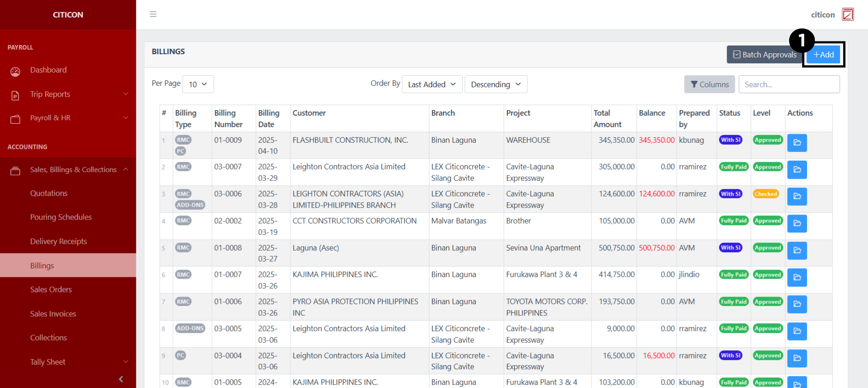Image resolution: width=868 pixels, height=388 pixels.
Task: Open folder action for billing 01-0009
Action: [x=796, y=143]
